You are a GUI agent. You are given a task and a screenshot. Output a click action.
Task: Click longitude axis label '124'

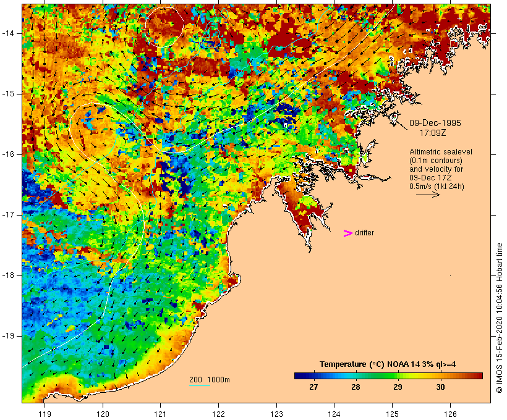(x=334, y=414)
